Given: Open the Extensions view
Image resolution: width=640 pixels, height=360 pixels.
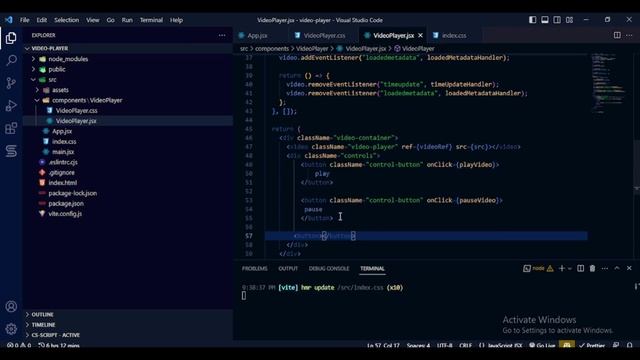Looking at the screenshot, I should pos(11,128).
